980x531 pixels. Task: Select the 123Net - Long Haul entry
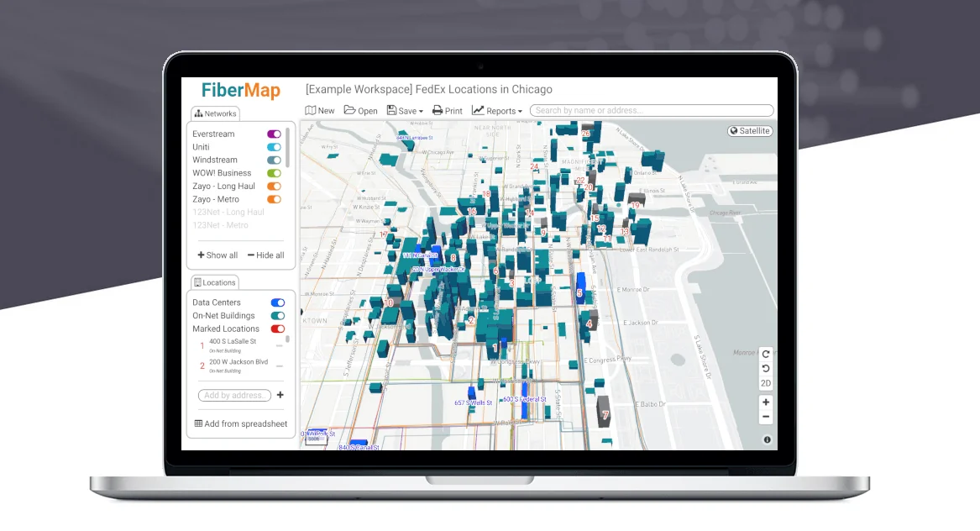point(228,212)
